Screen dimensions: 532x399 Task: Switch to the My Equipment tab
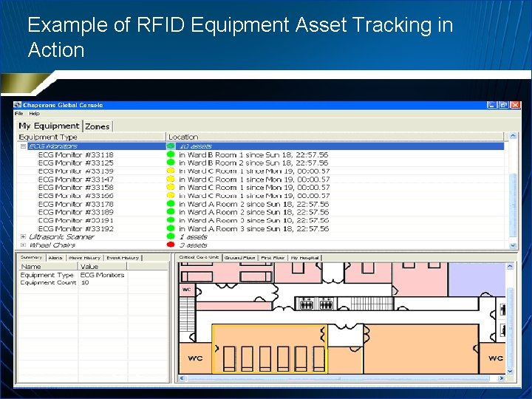click(x=49, y=126)
